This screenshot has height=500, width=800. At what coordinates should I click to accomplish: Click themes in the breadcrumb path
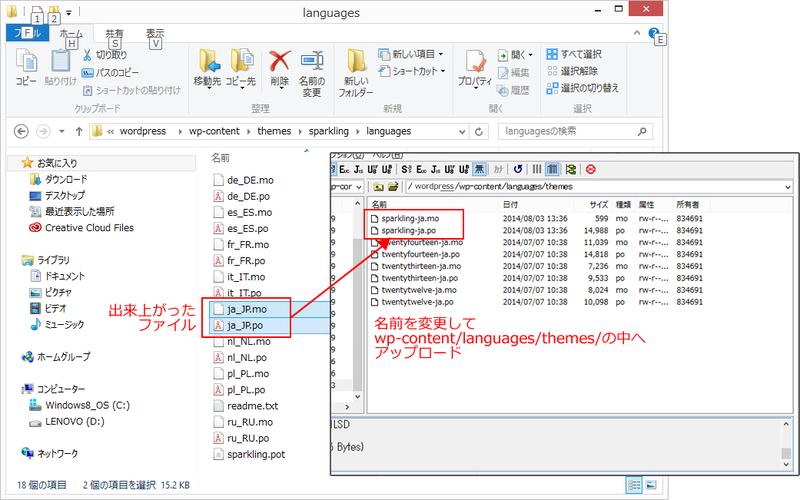(x=274, y=131)
